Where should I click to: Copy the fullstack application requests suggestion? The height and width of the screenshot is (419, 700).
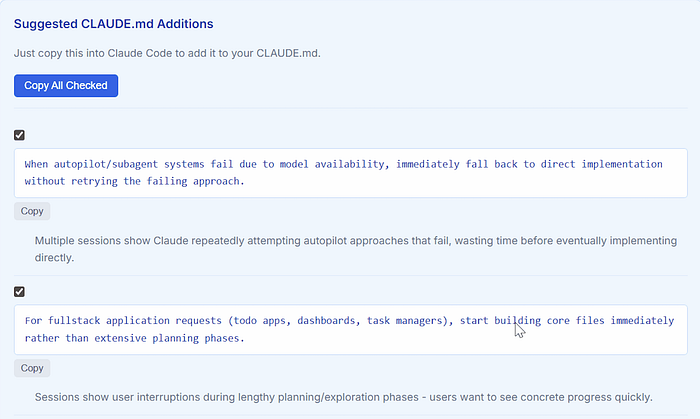point(32,368)
